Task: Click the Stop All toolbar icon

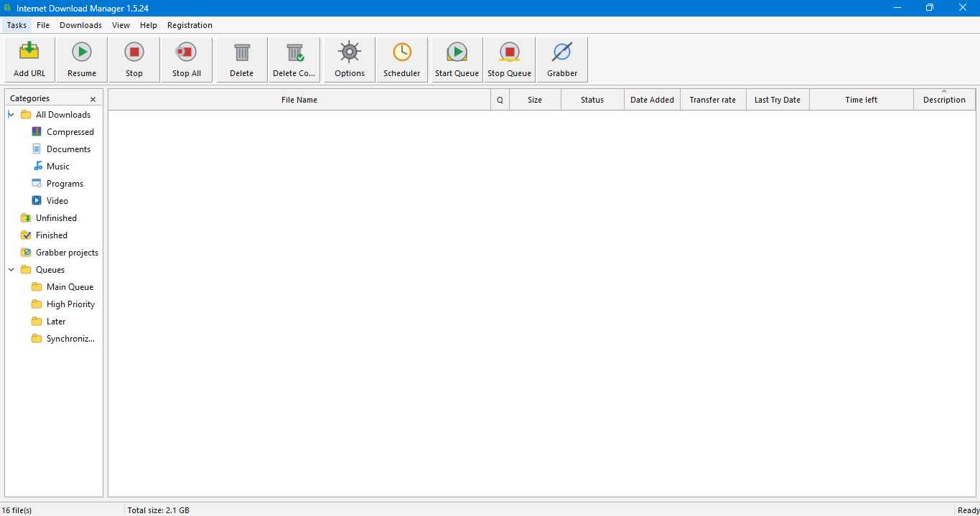Action: (187, 52)
